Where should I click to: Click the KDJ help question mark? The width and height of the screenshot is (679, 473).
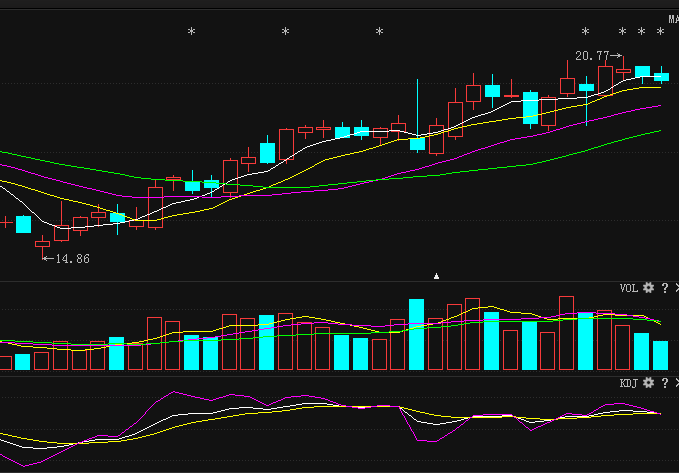(x=663, y=383)
